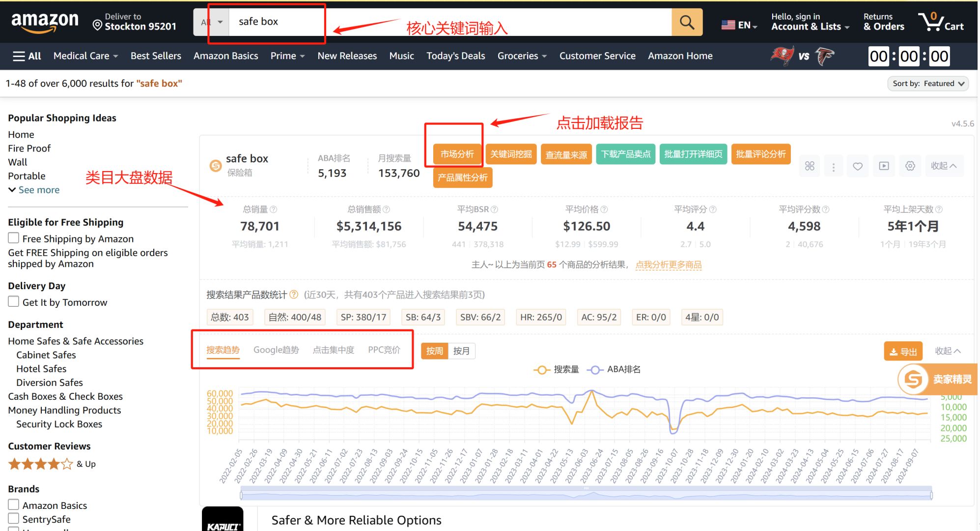Open the Medical Care dropdown
The height and width of the screenshot is (531, 980).
click(x=85, y=56)
